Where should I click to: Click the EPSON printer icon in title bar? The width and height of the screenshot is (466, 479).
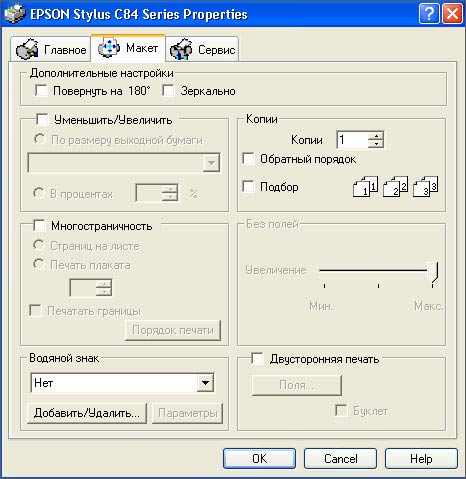point(15,14)
